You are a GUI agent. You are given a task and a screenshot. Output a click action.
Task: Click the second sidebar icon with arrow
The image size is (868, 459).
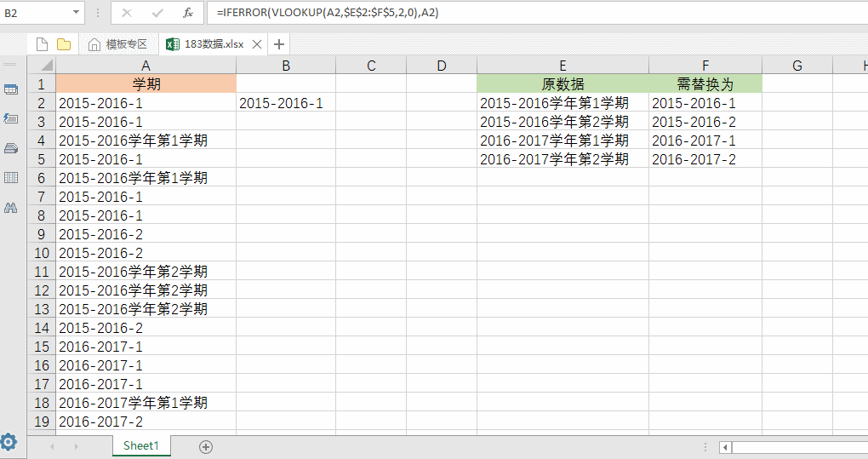(x=11, y=118)
